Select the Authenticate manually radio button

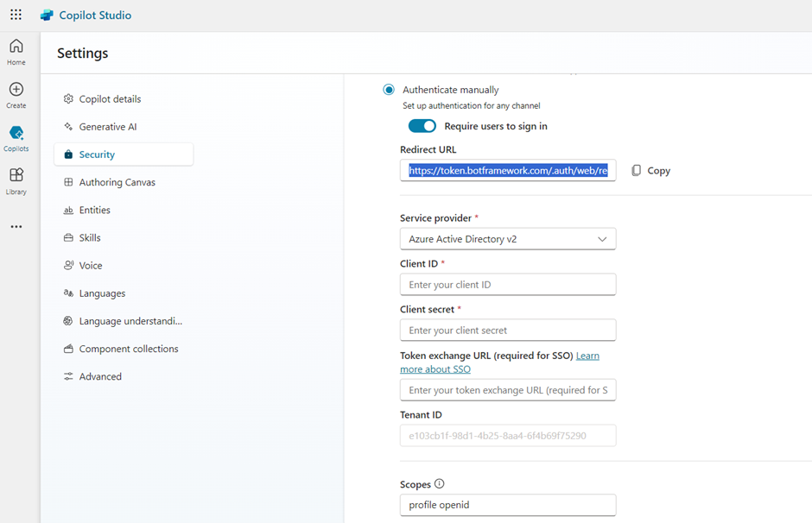(389, 90)
